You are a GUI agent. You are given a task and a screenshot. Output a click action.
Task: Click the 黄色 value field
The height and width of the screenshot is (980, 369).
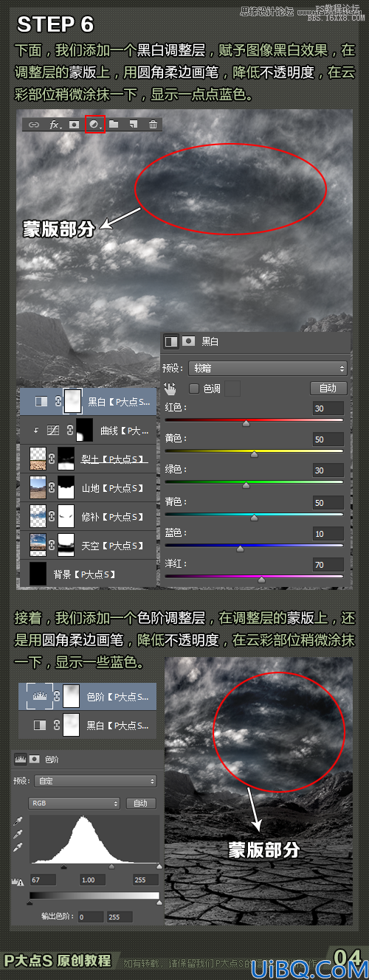[x=328, y=439]
